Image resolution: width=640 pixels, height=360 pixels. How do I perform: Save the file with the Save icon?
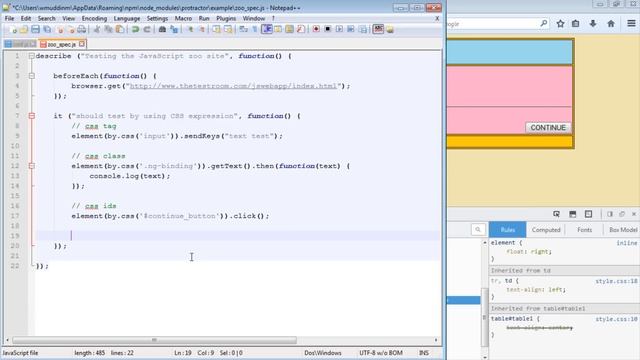(36, 29)
